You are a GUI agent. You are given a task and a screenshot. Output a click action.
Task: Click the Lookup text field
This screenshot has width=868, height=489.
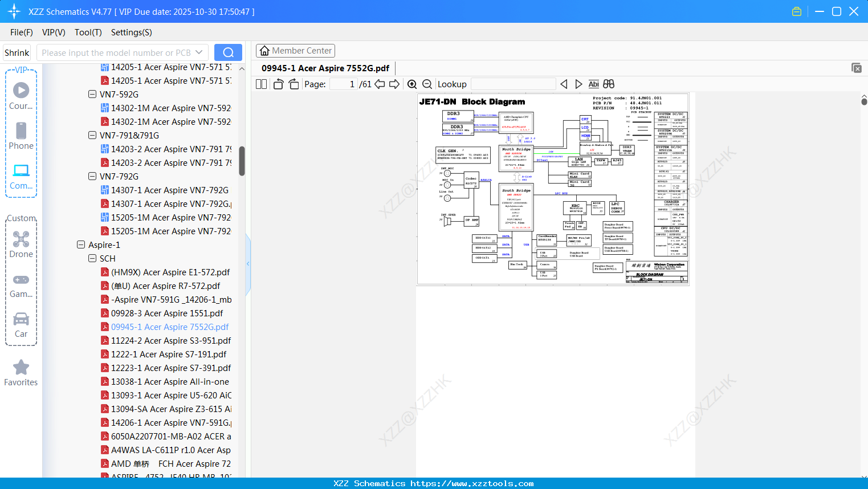point(514,84)
